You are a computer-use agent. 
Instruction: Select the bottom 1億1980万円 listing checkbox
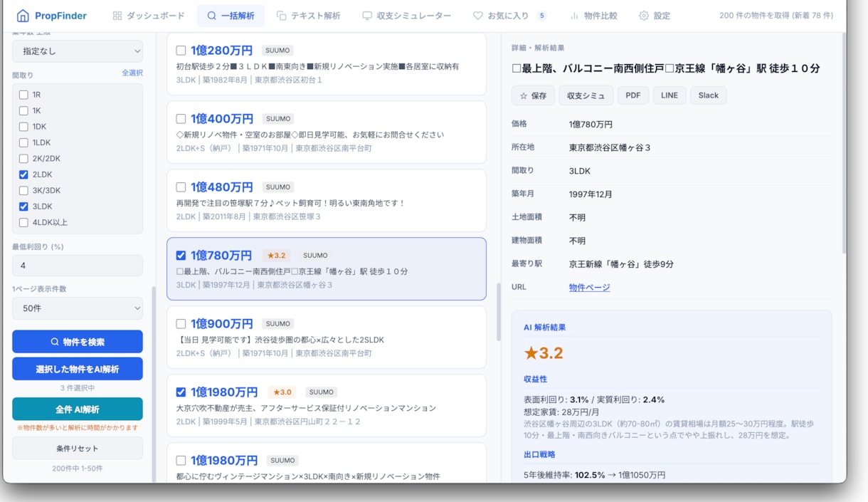pyautogui.click(x=181, y=461)
